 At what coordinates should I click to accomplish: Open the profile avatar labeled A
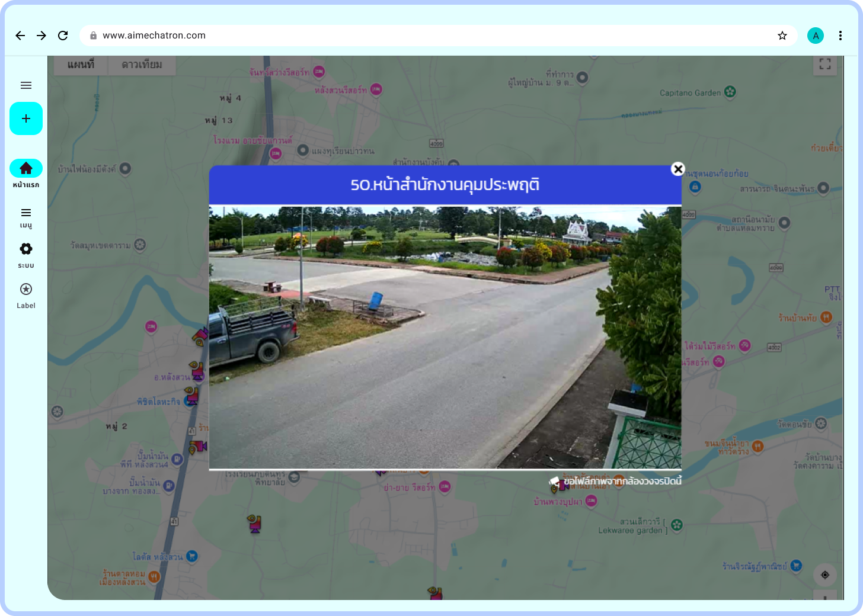816,36
